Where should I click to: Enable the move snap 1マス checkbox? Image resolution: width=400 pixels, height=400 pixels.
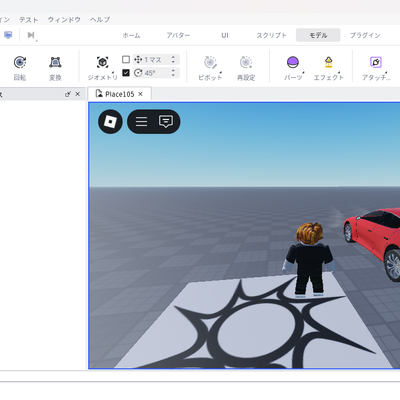[126, 60]
